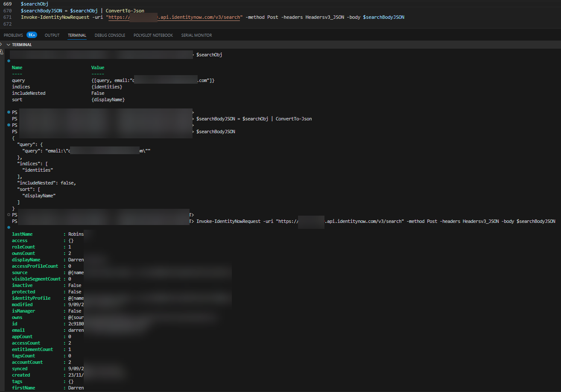Open the POLYGLOT NOTEBOOK tab
Image resolution: width=561 pixels, height=392 pixels.
pos(153,35)
